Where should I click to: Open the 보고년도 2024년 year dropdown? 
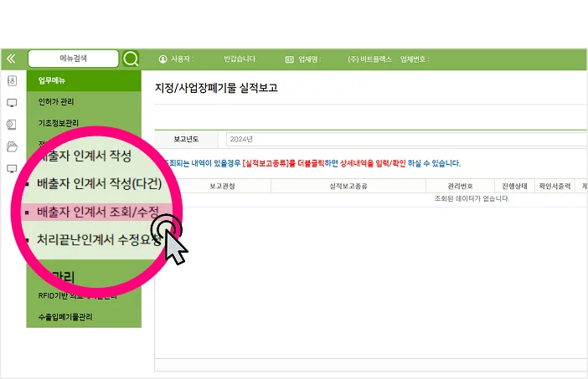tap(402, 139)
